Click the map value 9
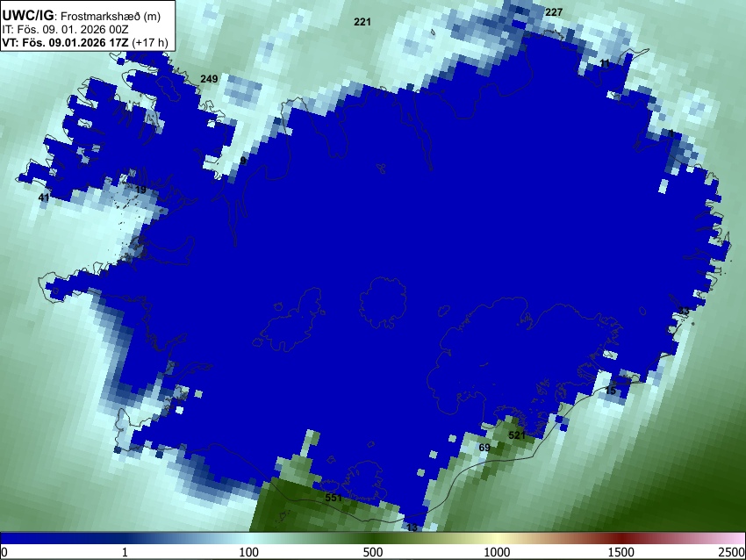This screenshot has height=560, width=746. [243, 161]
